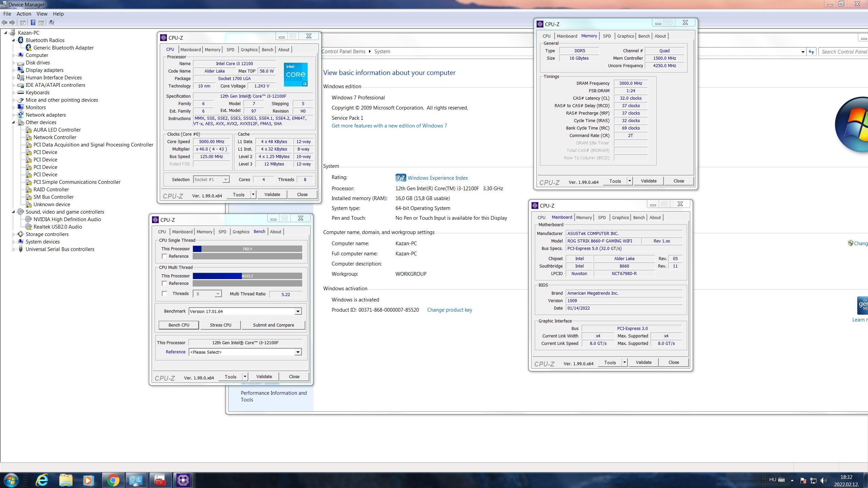Open the Reference Please Select dropdown
The image size is (868, 488).
pyautogui.click(x=298, y=352)
